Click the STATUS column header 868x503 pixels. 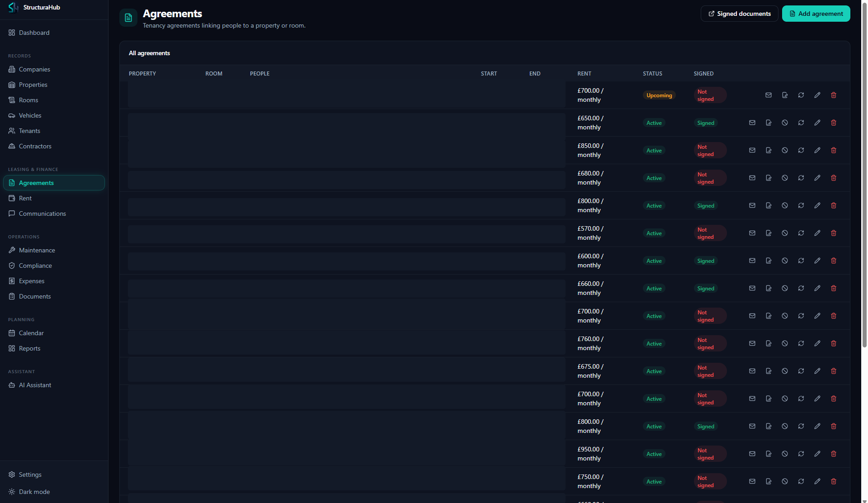[x=652, y=73]
